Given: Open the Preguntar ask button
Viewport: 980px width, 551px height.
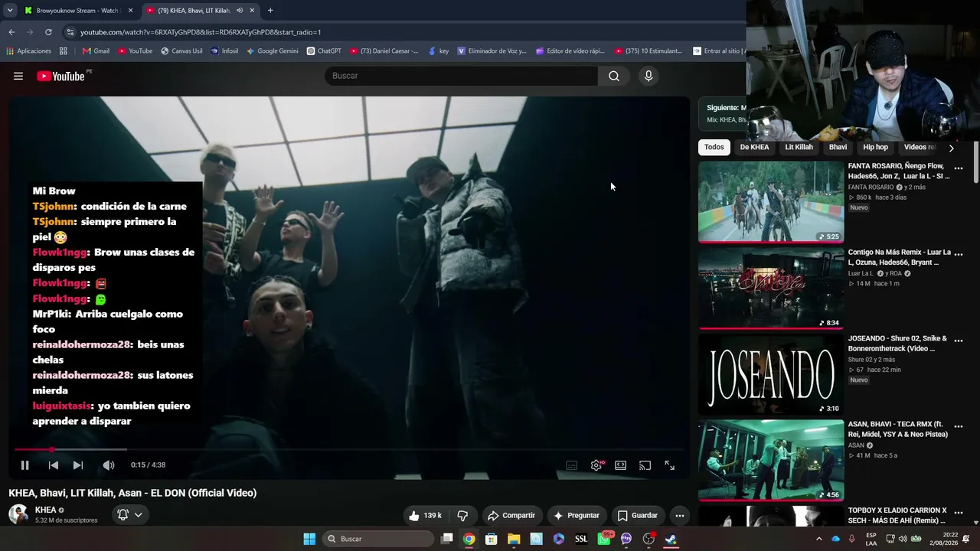Looking at the screenshot, I should [x=576, y=516].
